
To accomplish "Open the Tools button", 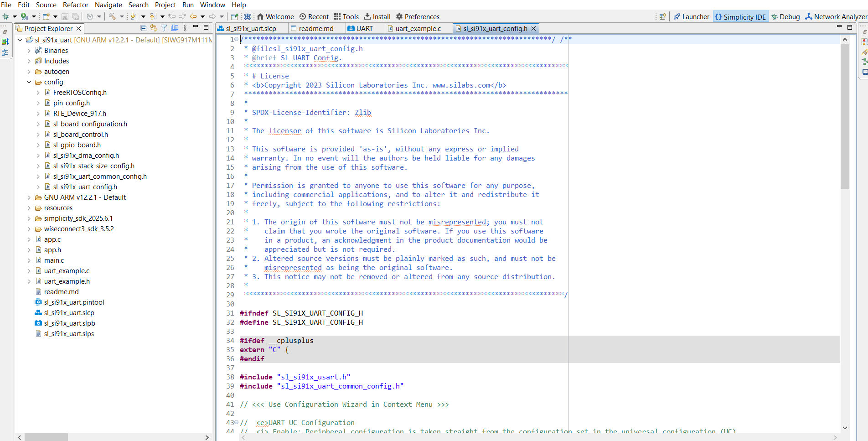I will [x=346, y=16].
